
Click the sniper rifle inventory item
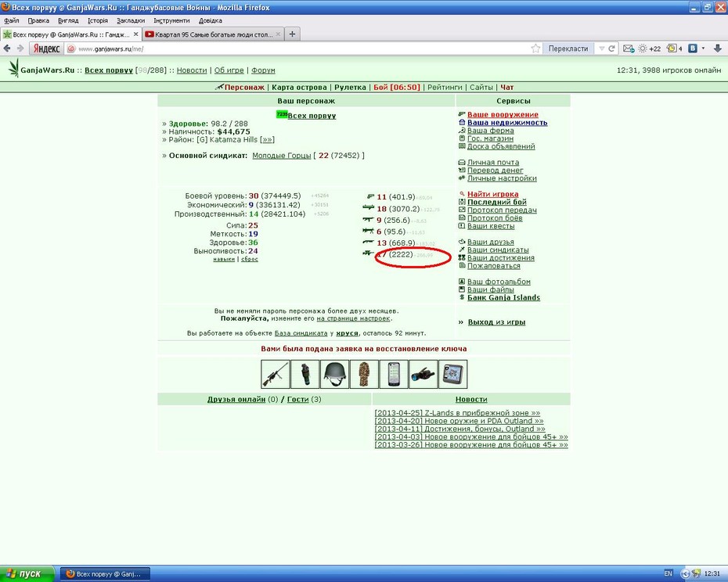point(276,374)
